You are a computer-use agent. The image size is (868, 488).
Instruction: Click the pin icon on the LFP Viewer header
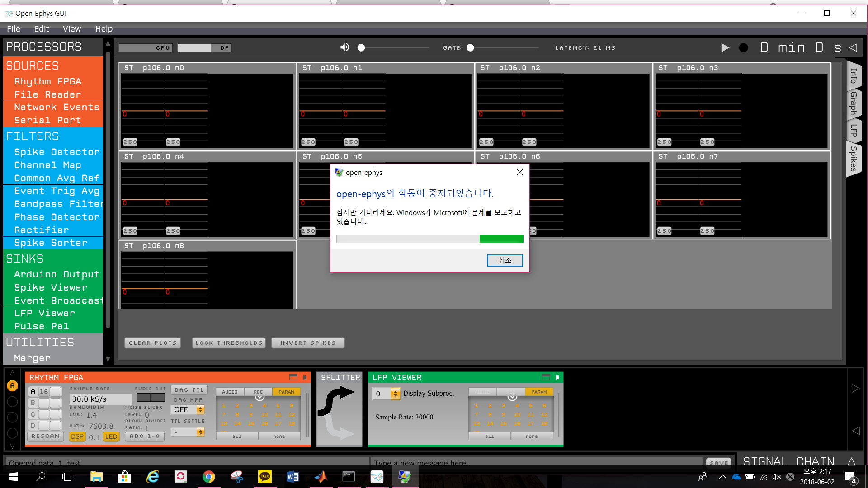(x=557, y=377)
